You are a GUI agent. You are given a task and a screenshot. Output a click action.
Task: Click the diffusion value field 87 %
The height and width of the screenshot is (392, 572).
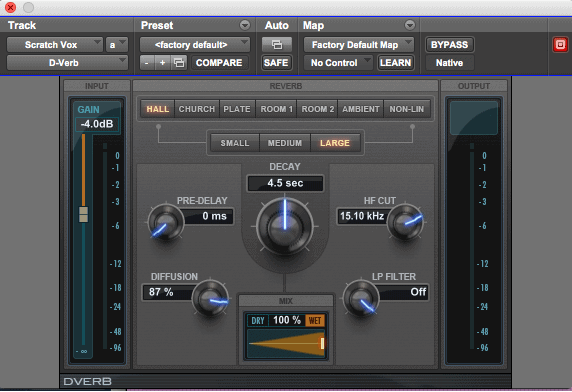pos(167,292)
